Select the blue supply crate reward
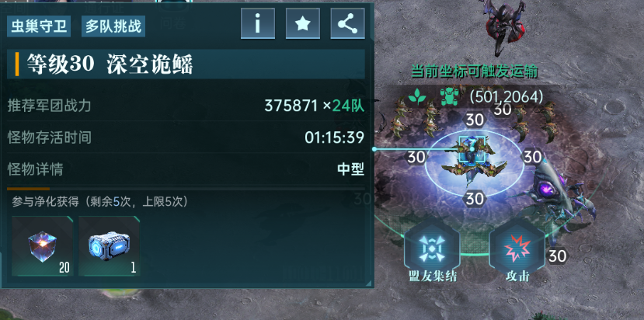 (109, 246)
